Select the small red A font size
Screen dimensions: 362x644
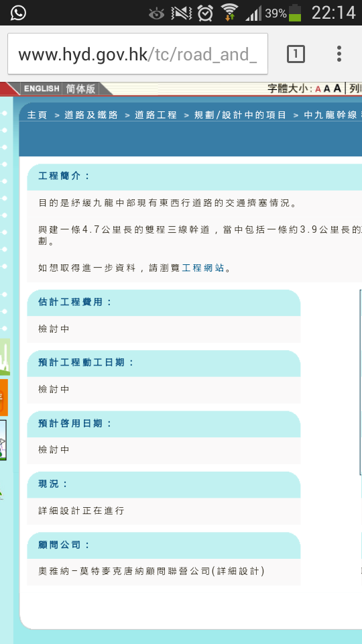[318, 89]
